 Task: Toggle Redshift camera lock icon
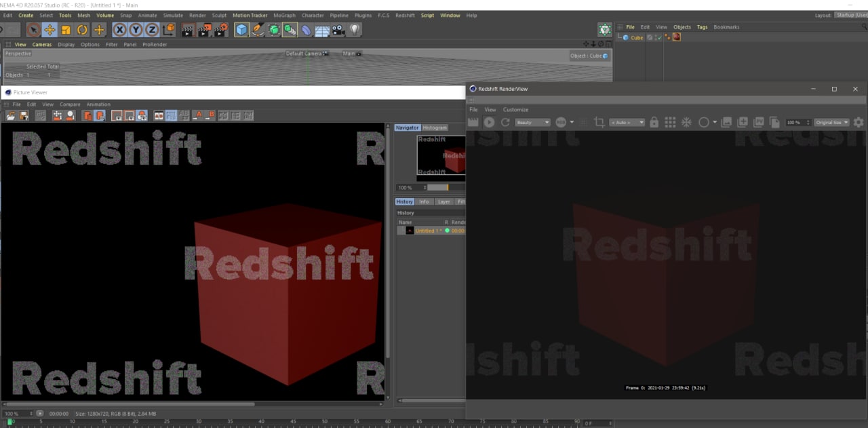(654, 122)
